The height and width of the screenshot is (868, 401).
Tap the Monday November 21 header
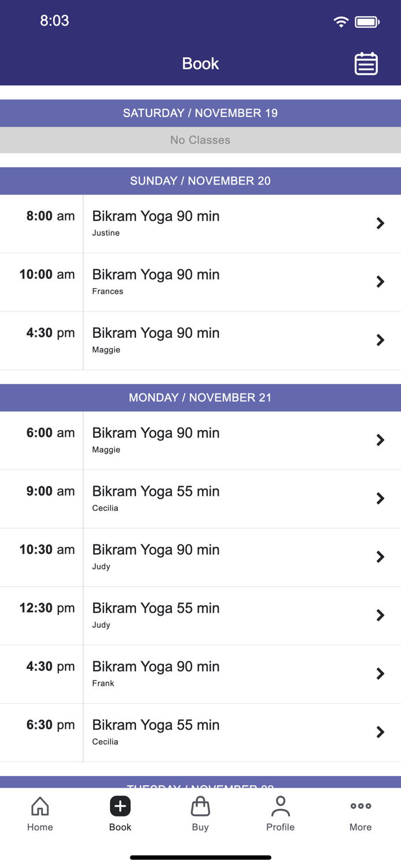[x=200, y=398]
